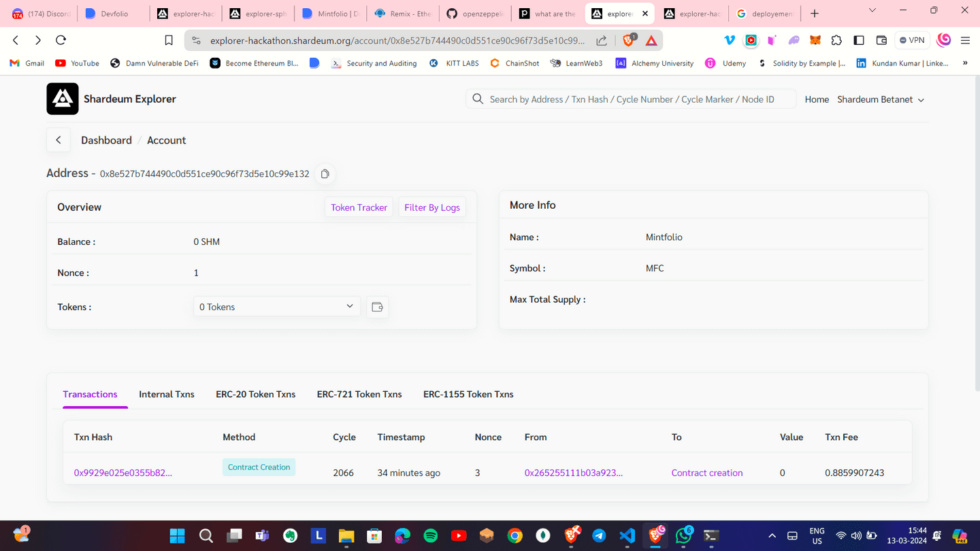Click the VPN button in browser toolbar
Viewport: 980px width, 551px height.
(912, 40)
